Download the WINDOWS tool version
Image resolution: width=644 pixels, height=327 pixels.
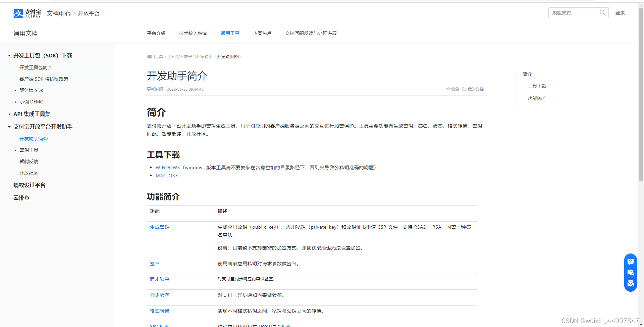[x=168, y=168]
